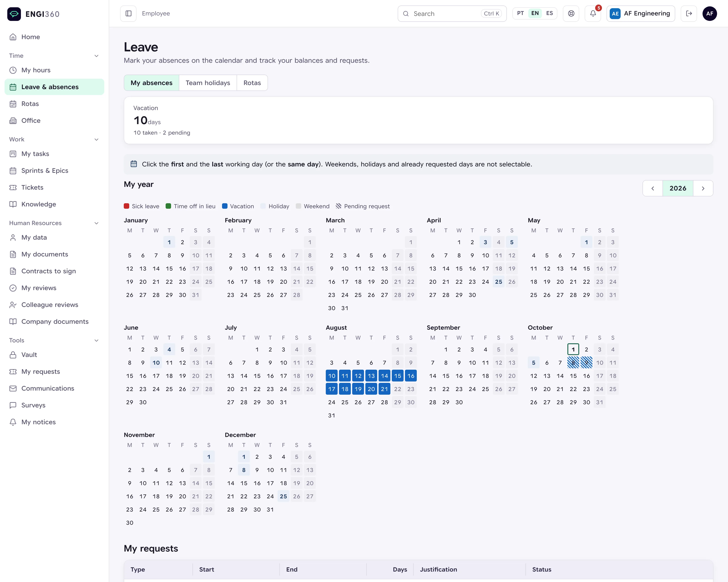Open the Vault tool
Viewport: 728px width, 582px height.
[x=54, y=355]
